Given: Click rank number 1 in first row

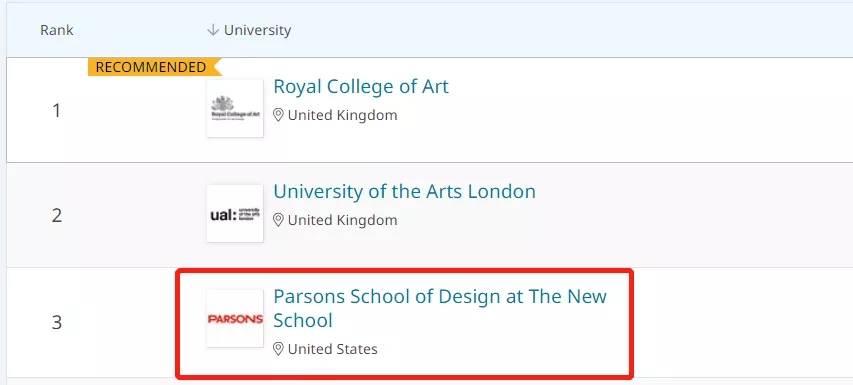Looking at the screenshot, I should (57, 111).
